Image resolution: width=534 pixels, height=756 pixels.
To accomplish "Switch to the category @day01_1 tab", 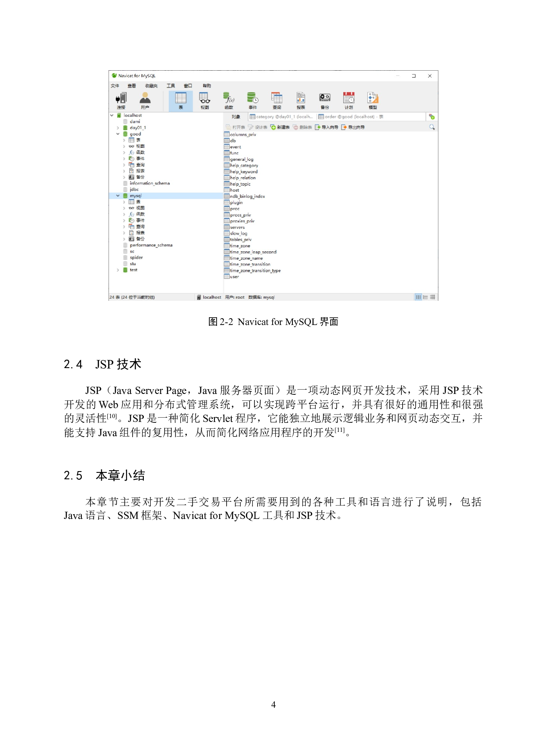I will tap(282, 117).
